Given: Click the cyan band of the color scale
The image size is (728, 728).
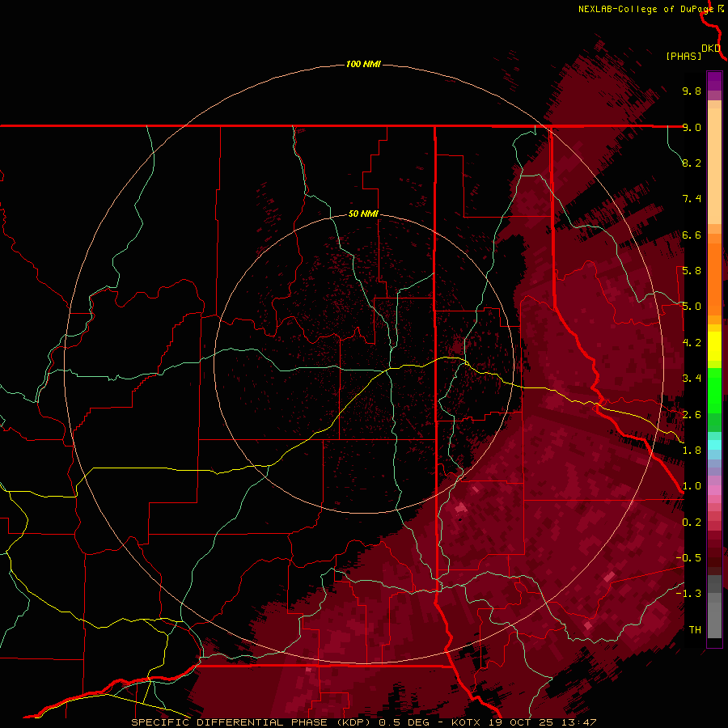Looking at the screenshot, I should [x=714, y=445].
